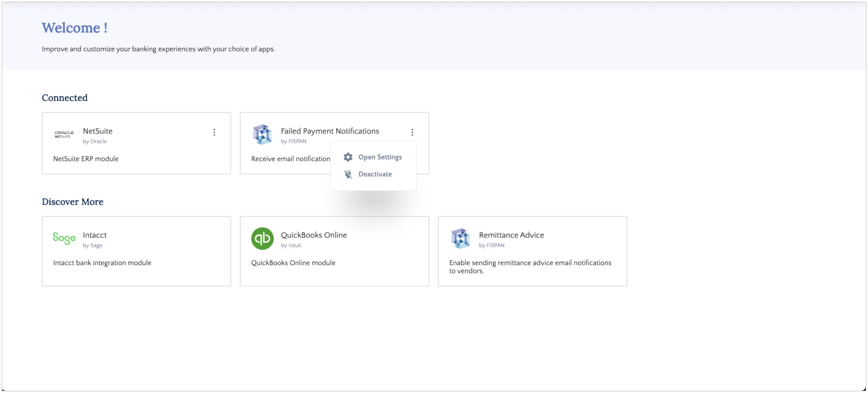Toggle the Failed Payment Notifications three-dot menu
This screenshot has height=393, width=868.
coord(412,132)
